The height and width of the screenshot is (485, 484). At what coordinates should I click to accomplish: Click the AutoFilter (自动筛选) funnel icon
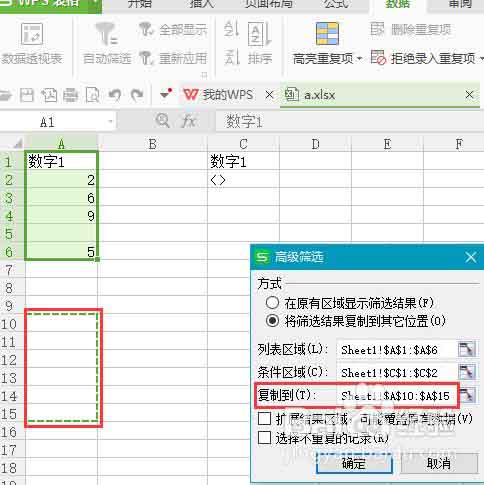pyautogui.click(x=107, y=34)
